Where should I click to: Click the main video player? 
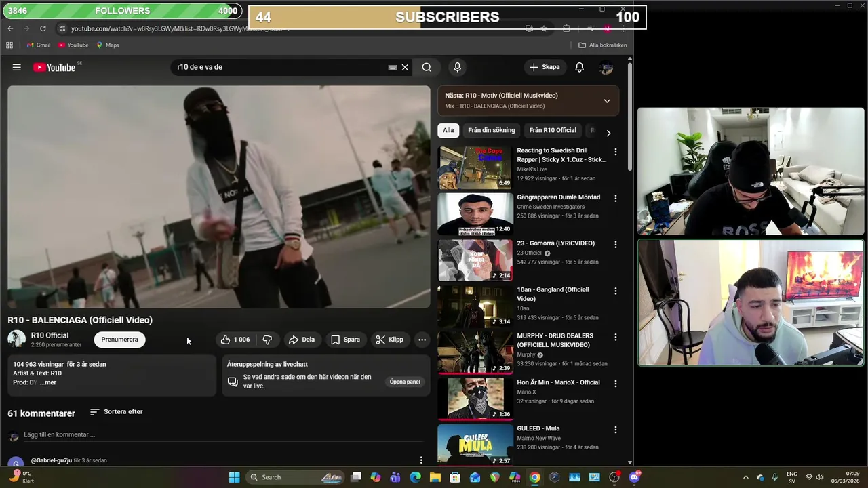(219, 197)
